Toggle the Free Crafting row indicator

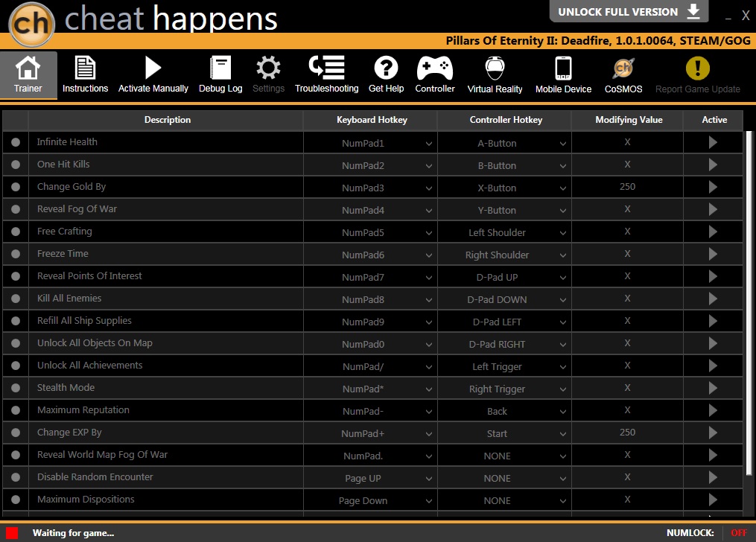click(x=16, y=232)
